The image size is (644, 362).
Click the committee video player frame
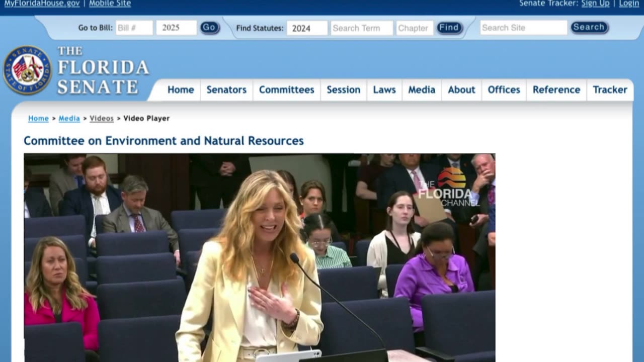click(260, 257)
